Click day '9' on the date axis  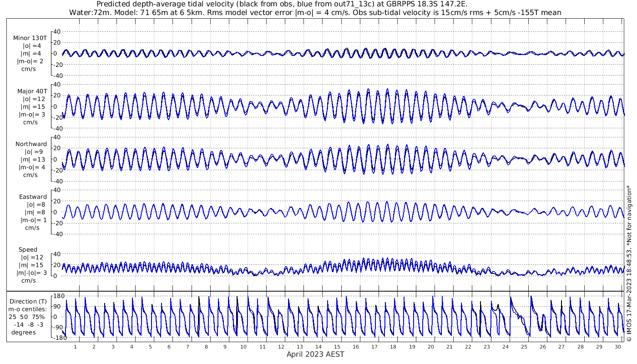click(225, 347)
